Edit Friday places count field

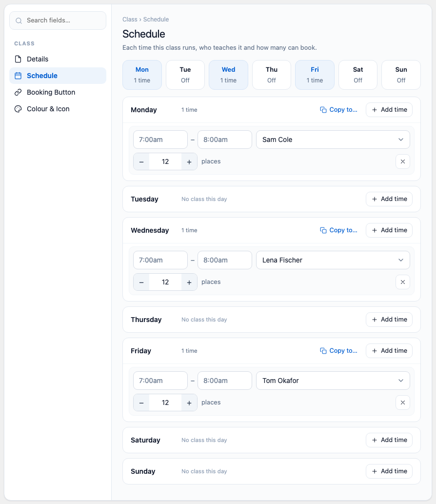click(165, 403)
